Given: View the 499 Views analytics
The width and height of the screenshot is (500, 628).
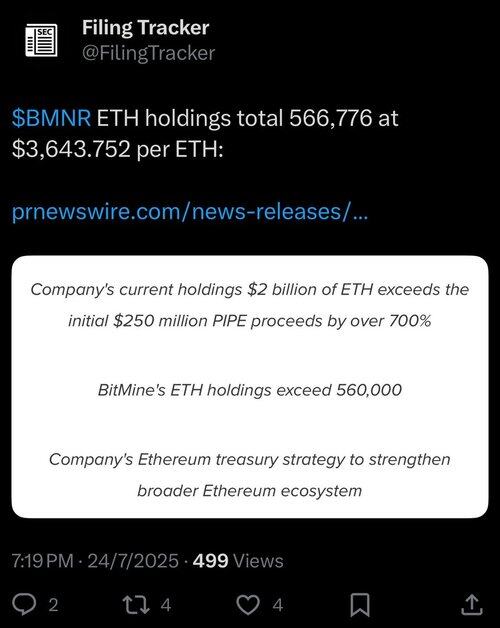Looking at the screenshot, I should [238, 561].
